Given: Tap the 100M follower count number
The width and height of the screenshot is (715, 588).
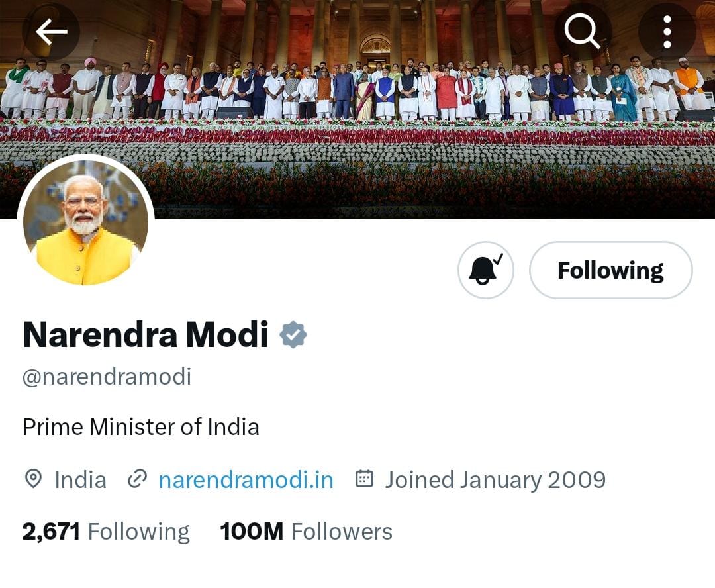Looking at the screenshot, I should [252, 532].
